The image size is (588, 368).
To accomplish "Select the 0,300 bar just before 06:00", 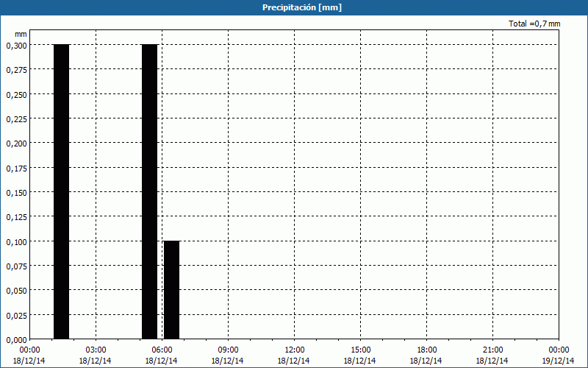I will 150,191.
